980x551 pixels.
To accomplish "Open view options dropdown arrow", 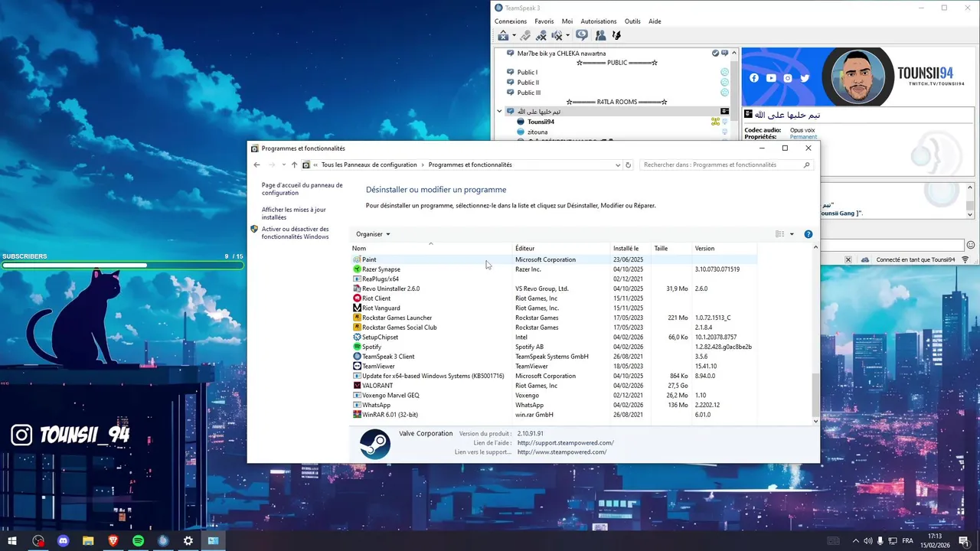I will pyautogui.click(x=792, y=234).
